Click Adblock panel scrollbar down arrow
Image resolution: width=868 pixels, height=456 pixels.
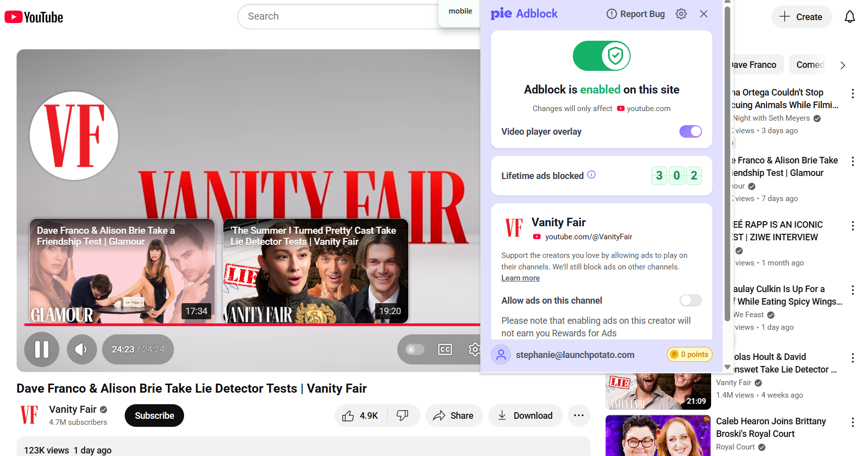[727, 368]
